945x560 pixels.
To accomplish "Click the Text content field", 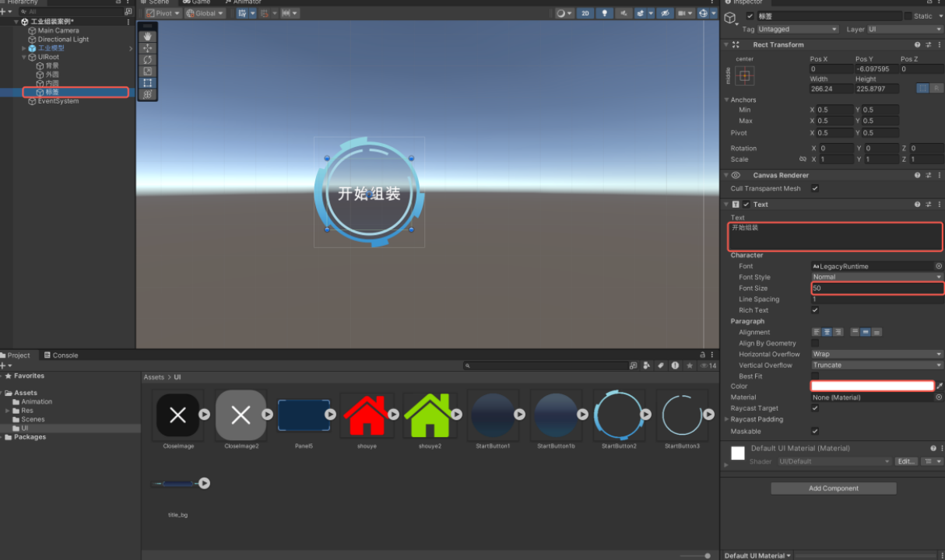I will tap(835, 236).
